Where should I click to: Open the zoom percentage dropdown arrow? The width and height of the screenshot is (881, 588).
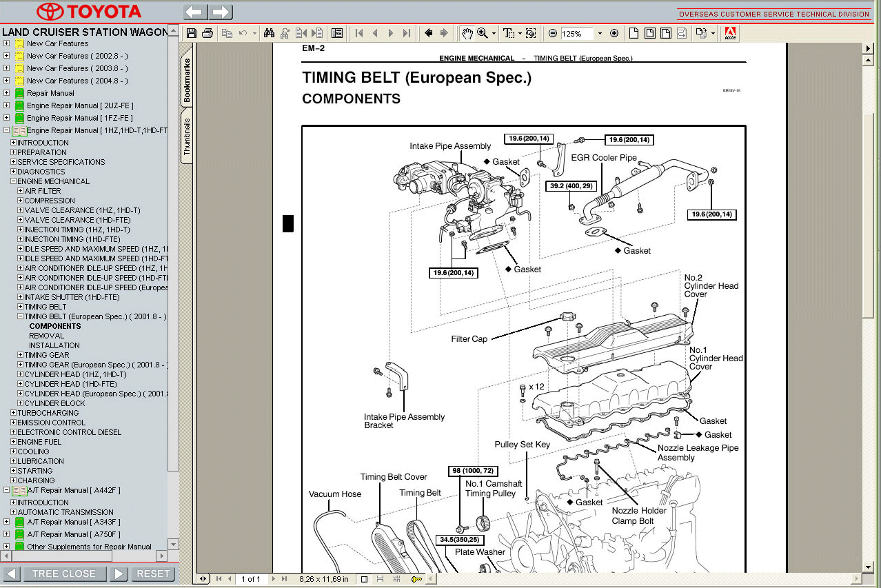pos(599,33)
